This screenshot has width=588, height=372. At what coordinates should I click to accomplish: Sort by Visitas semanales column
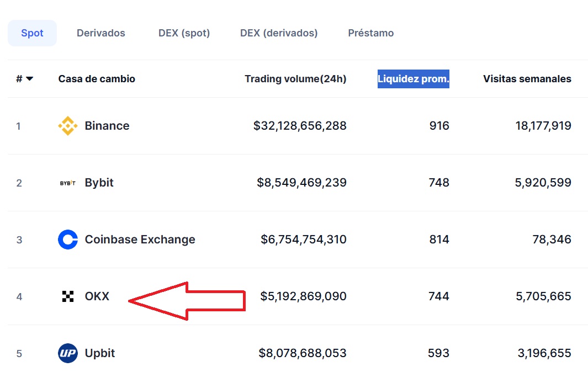(527, 79)
